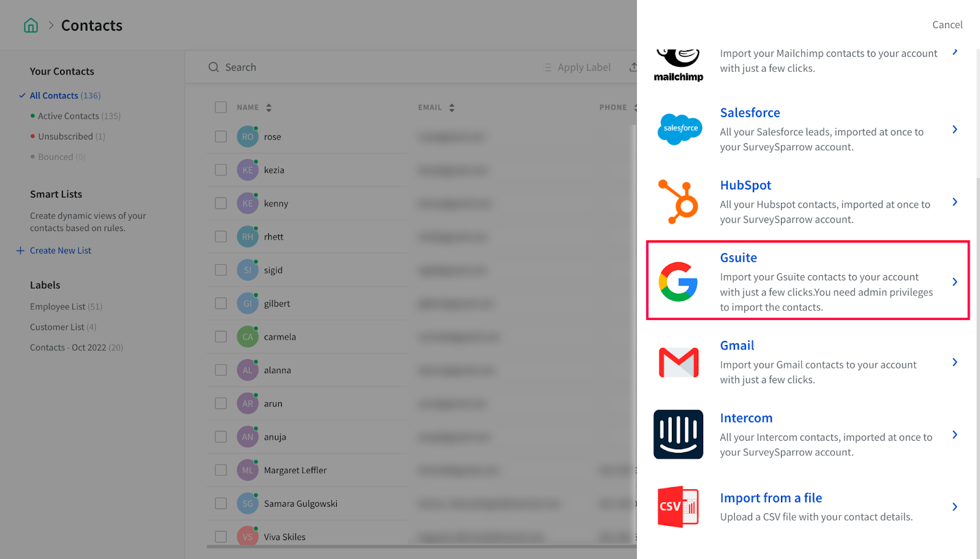
Task: Open the Customer List (4) label
Action: 63,327
